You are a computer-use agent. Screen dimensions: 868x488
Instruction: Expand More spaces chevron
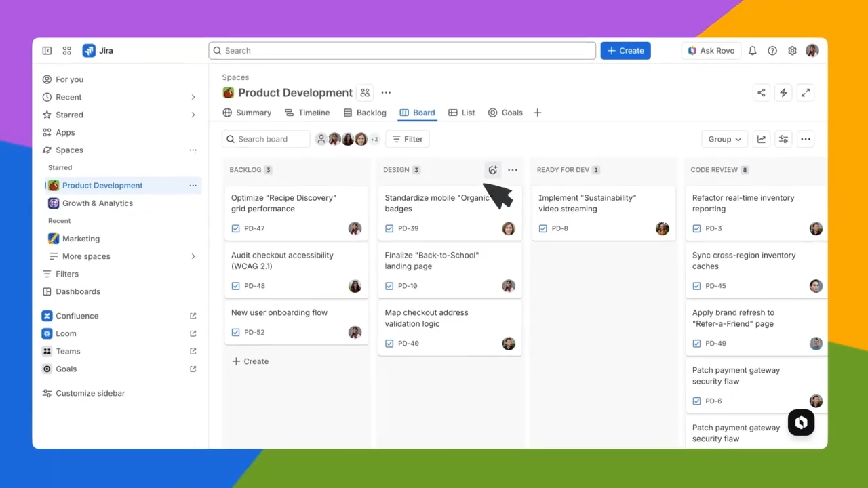point(193,256)
